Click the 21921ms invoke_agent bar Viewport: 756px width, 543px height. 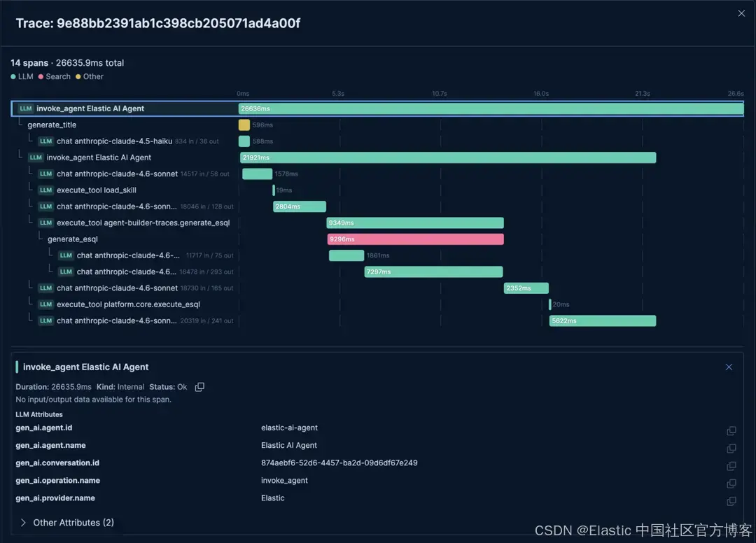pos(448,157)
